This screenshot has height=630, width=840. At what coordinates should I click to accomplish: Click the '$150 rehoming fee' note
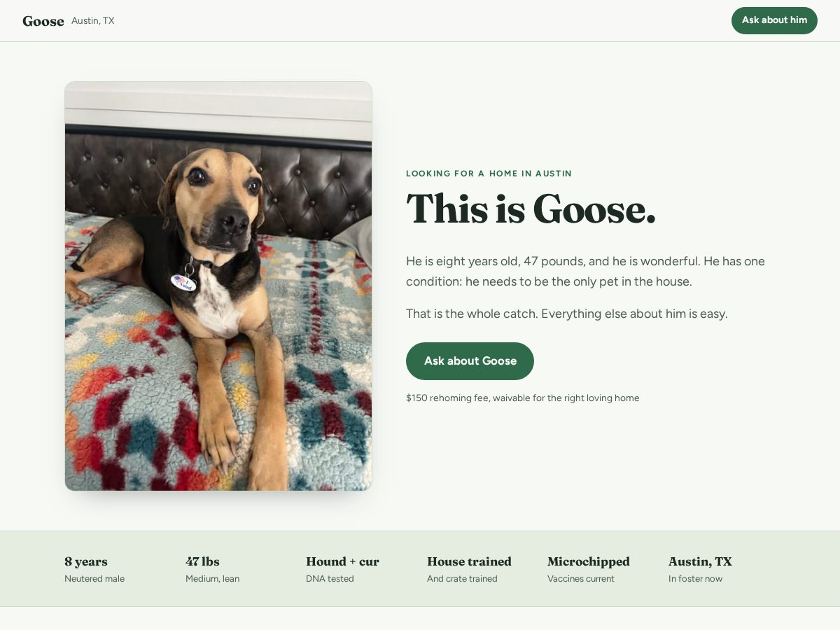tap(522, 398)
